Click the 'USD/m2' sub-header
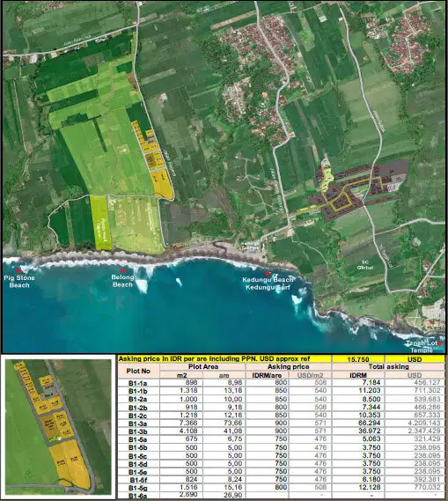This screenshot has width=448, height=501. point(310,375)
